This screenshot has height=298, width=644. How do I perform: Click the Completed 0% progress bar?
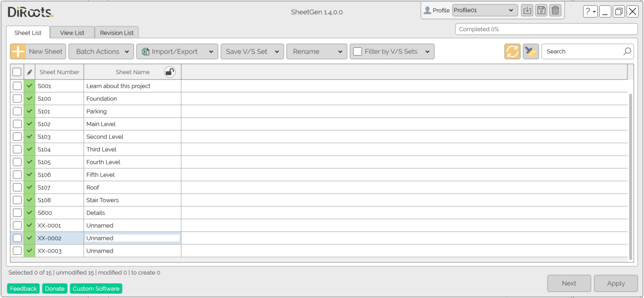pos(546,29)
